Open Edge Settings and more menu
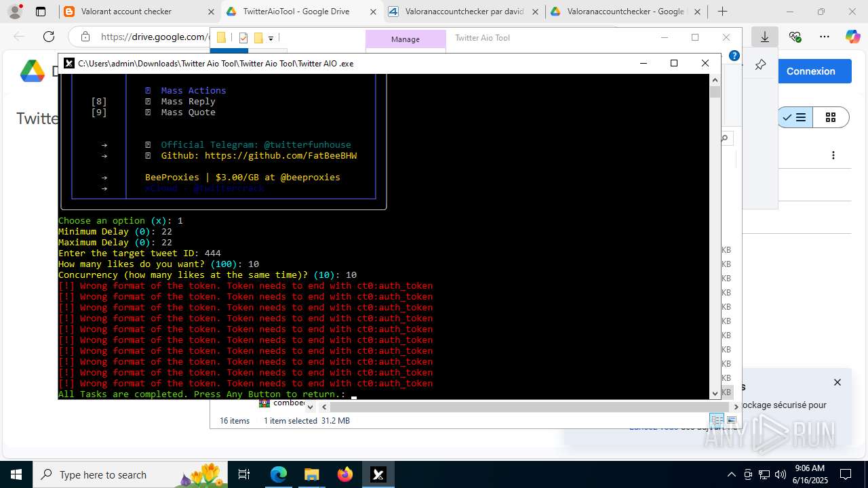The image size is (868, 488). 824,37
